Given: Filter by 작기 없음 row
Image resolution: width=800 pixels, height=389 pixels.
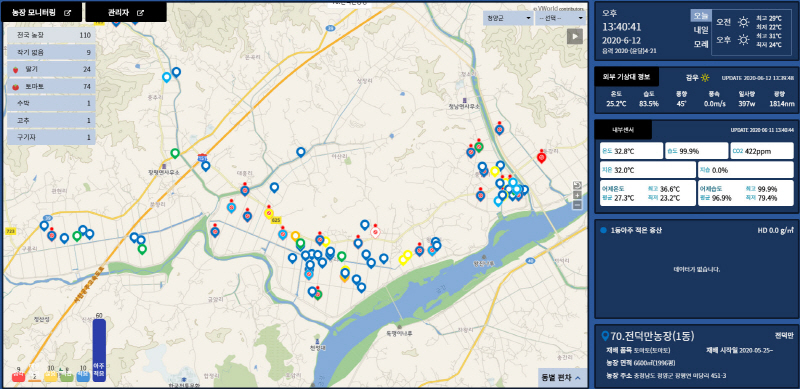Looking at the screenshot, I should (x=52, y=52).
